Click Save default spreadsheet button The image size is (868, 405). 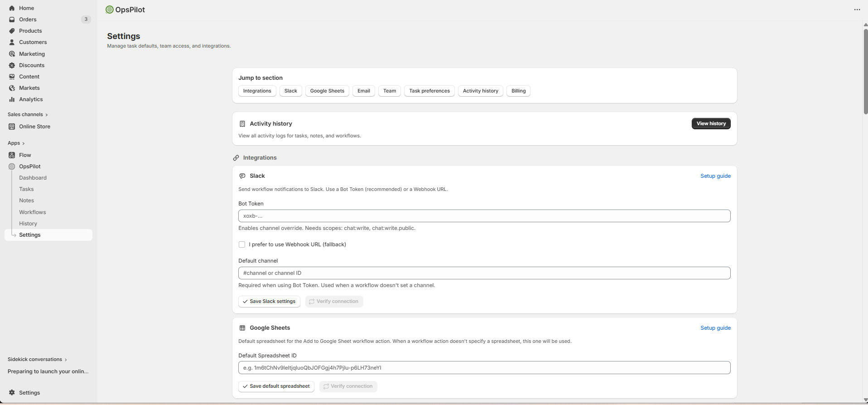276,386
